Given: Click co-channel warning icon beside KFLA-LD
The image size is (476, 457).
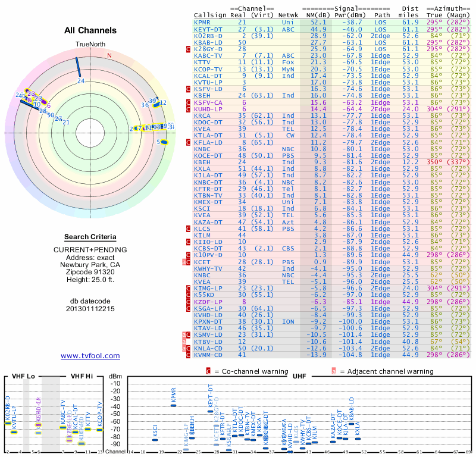Looking at the screenshot, I should tap(188, 142).
